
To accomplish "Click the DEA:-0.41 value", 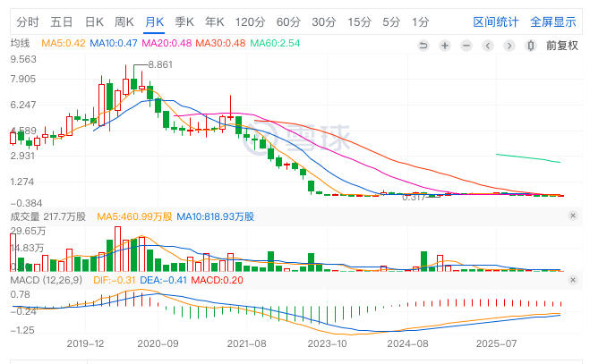I will [163, 280].
